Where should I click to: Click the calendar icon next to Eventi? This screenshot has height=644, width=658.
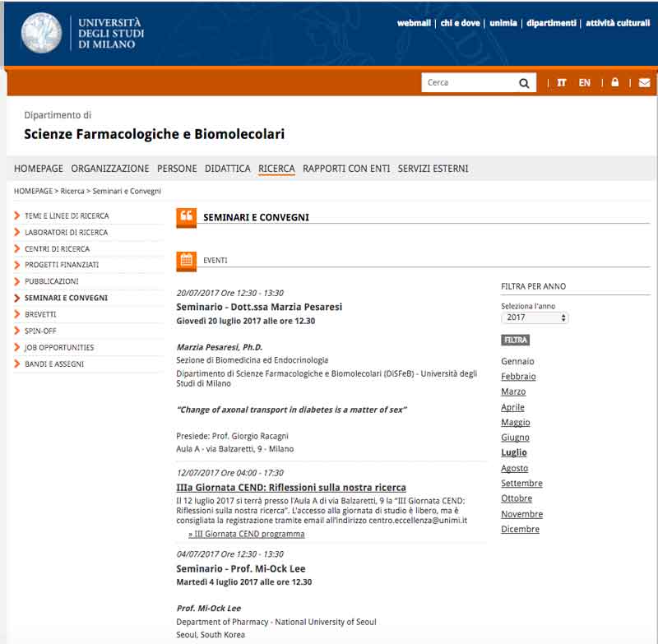pos(187,260)
